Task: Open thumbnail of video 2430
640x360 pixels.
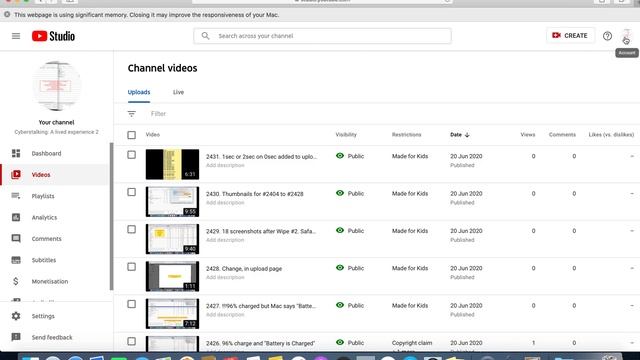Action: pos(172,202)
